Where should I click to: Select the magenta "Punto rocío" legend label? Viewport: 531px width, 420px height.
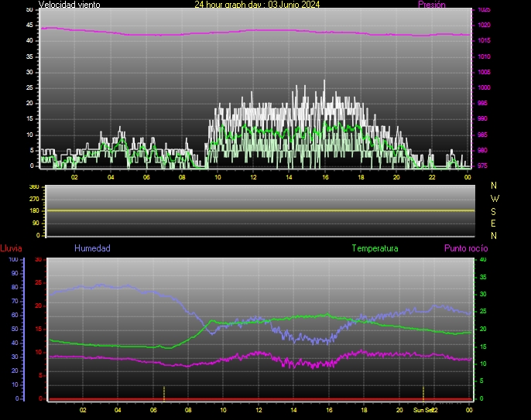point(466,248)
